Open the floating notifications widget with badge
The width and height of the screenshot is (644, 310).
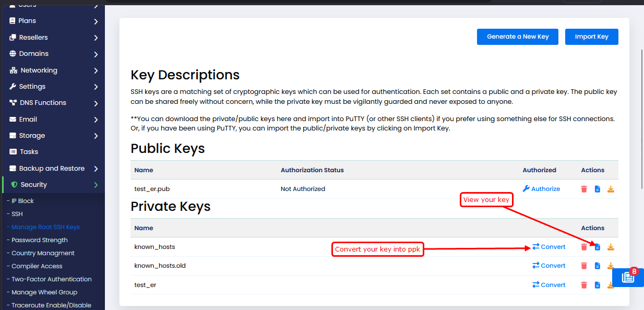[x=628, y=278]
